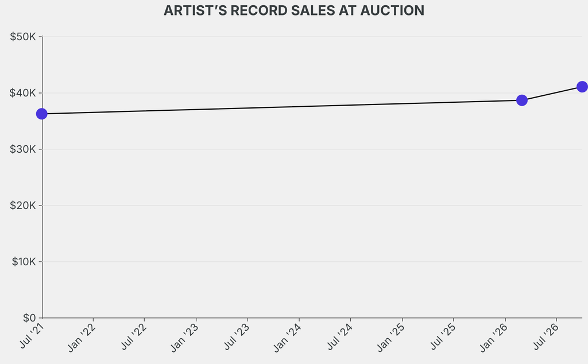Click the Jan '22 x-axis label
This screenshot has width=588, height=364.
[82, 338]
